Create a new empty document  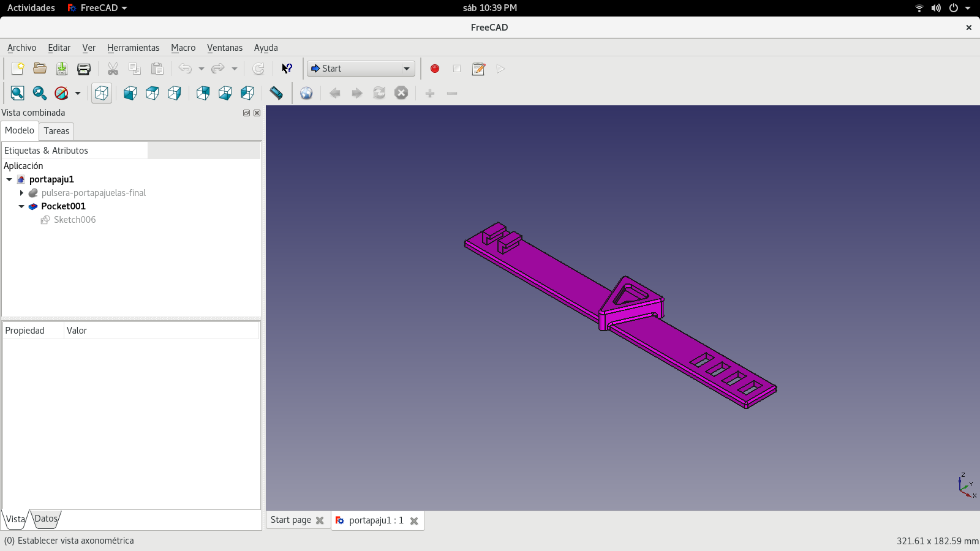[17, 69]
